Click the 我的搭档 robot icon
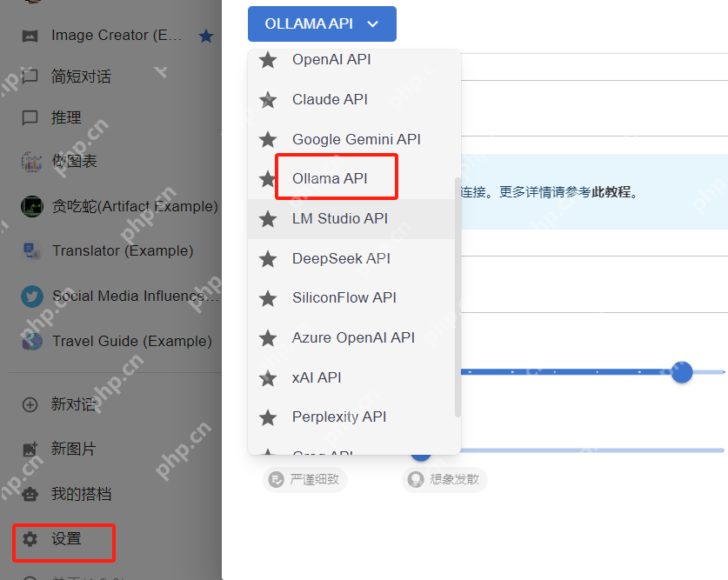Viewport: 728px width, 580px height. (x=29, y=494)
